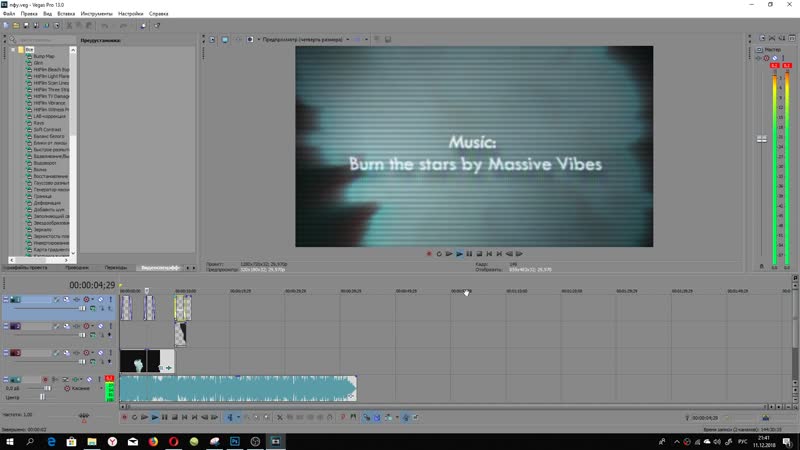Open the Вставка menu
This screenshot has width=800, height=450.
(66, 14)
